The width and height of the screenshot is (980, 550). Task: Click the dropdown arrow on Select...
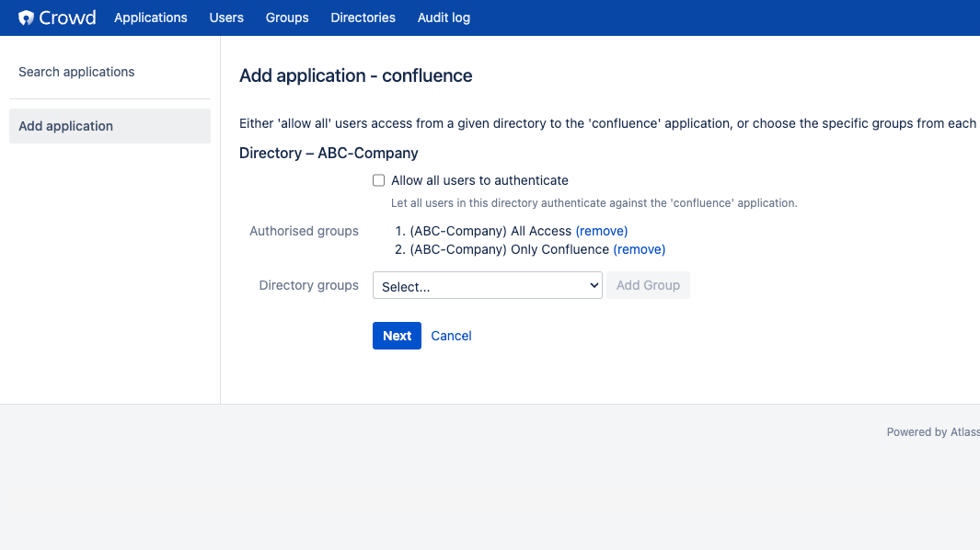(x=594, y=285)
